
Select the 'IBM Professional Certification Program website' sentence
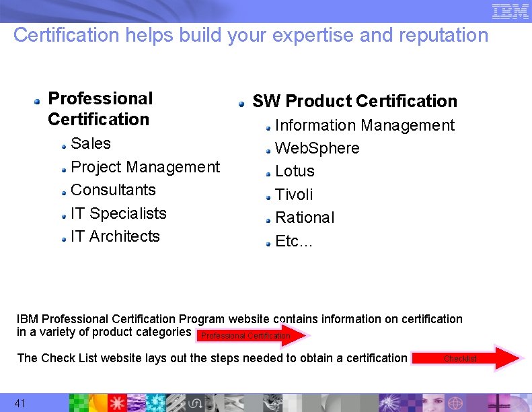pyautogui.click(x=239, y=319)
